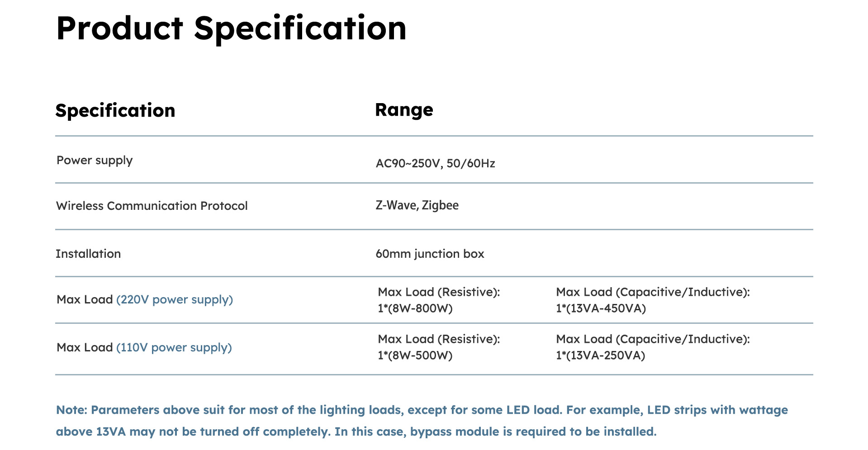Screen dimensions: 868x450
Task: Click the Installation row label
Action: 88,254
